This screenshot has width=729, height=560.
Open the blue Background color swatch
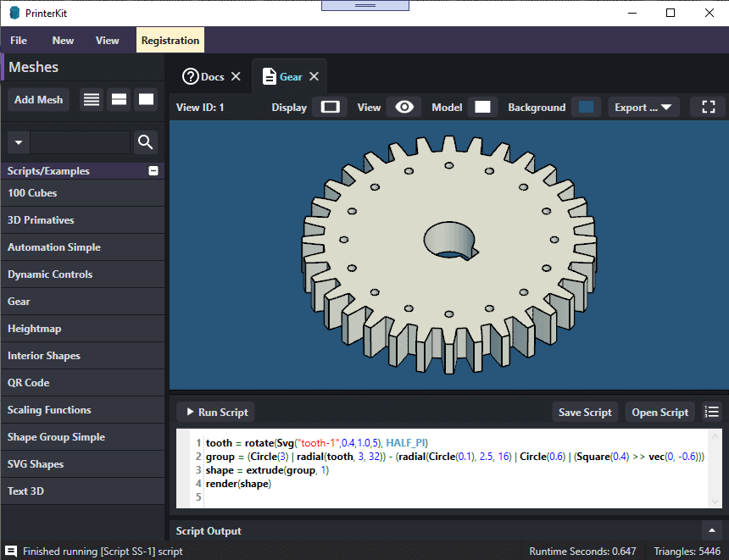tap(586, 108)
